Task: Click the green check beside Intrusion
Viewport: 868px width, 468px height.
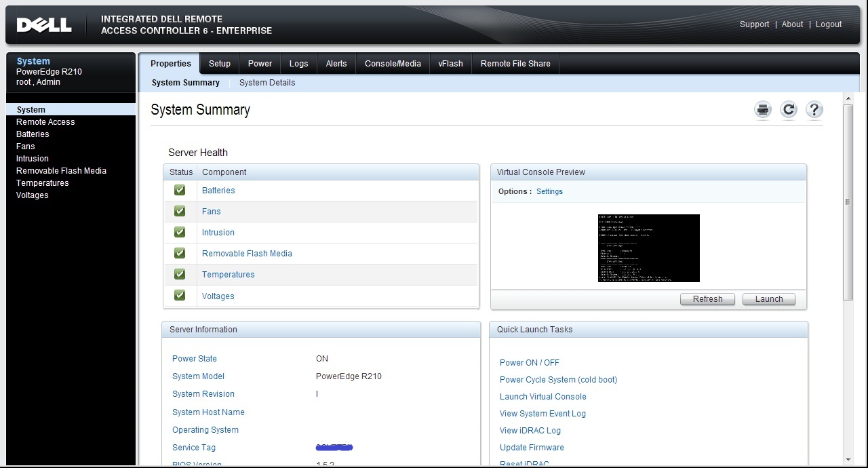Action: coord(180,232)
